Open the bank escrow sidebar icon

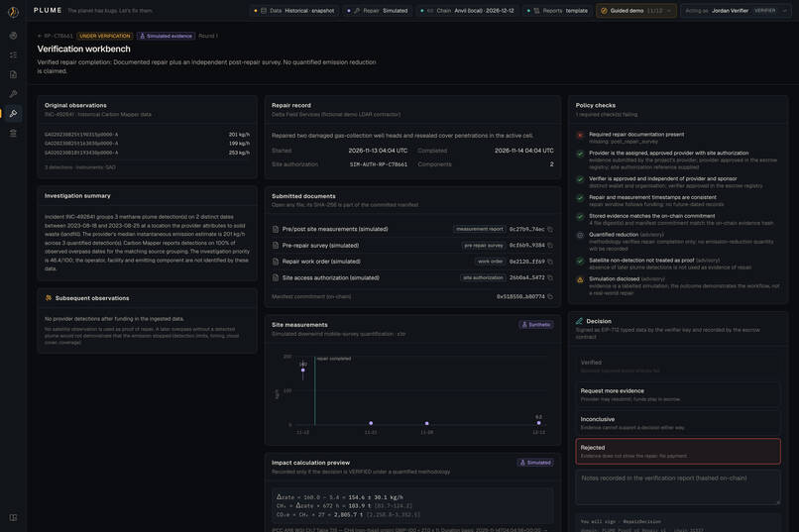[13, 133]
